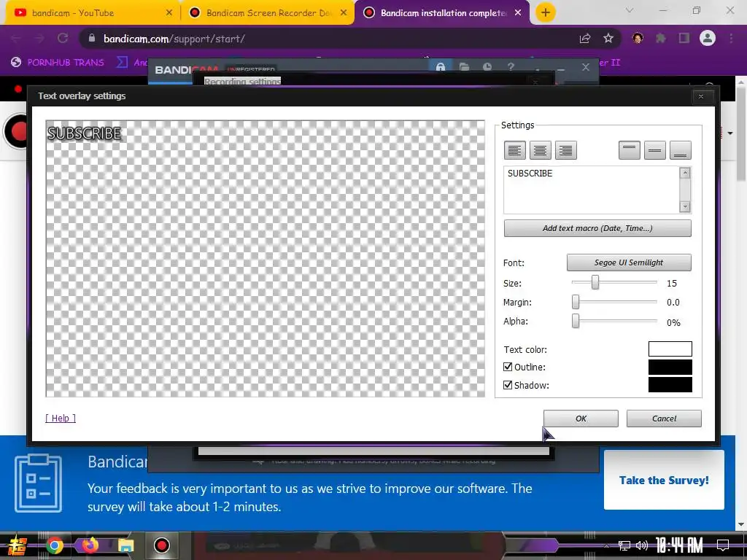Viewport: 747px width, 560px height.
Task: Click the bandicam.com address bar
Action: tap(329, 39)
